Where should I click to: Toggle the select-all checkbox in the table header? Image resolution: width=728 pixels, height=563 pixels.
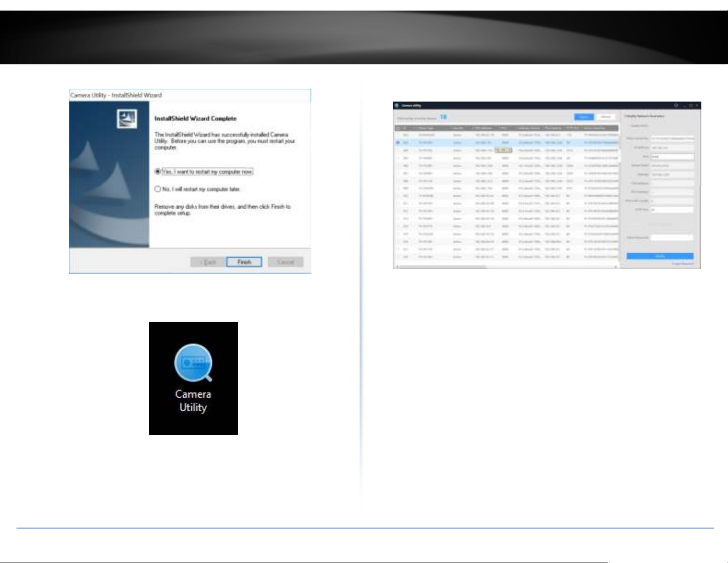(x=398, y=128)
